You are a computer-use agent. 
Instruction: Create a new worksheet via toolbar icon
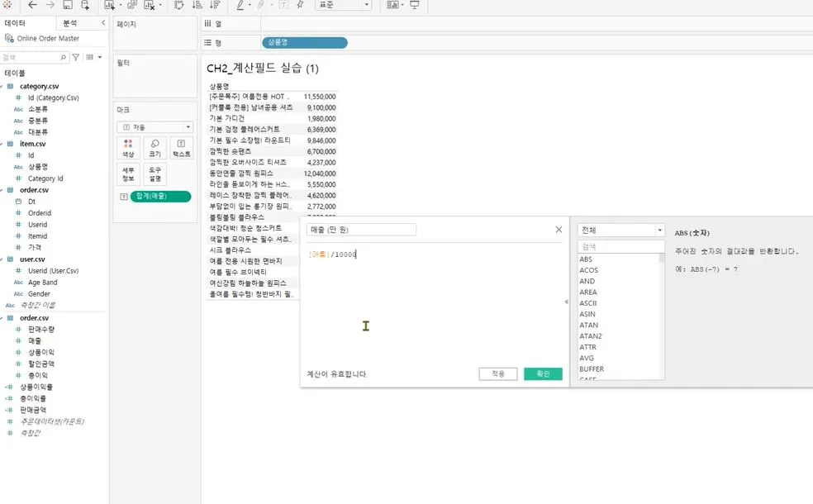108,6
